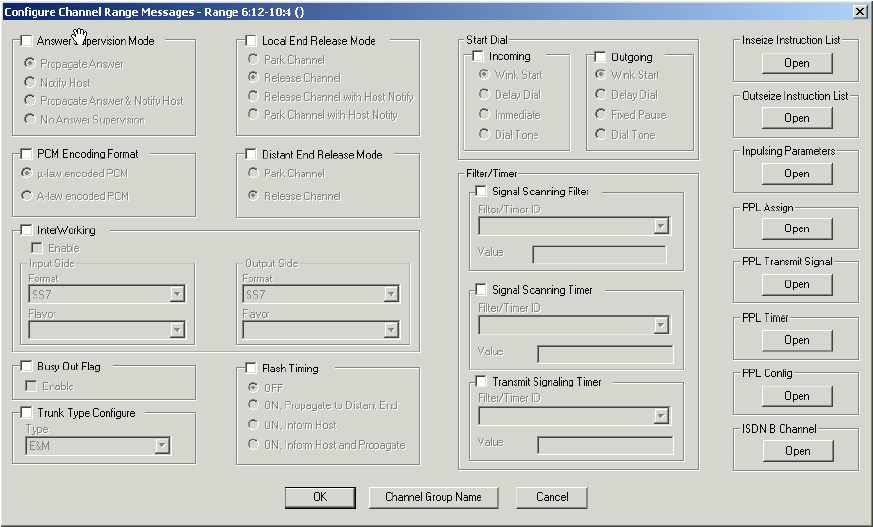
Task: Open the Inpulsing Parameters dialog
Action: pos(796,174)
